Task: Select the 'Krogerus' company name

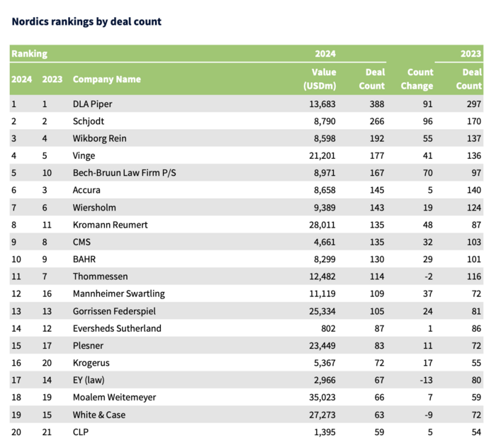Action: point(91,363)
